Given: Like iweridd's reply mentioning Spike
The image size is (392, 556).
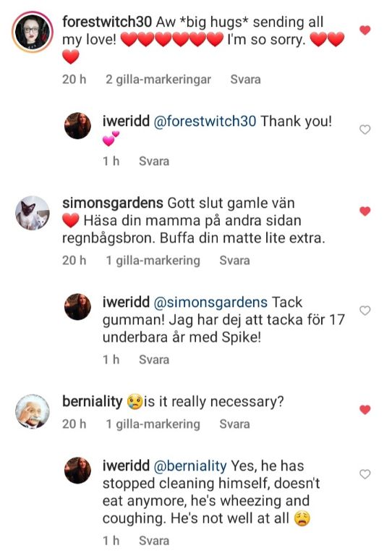Looking at the screenshot, I should [x=365, y=311].
